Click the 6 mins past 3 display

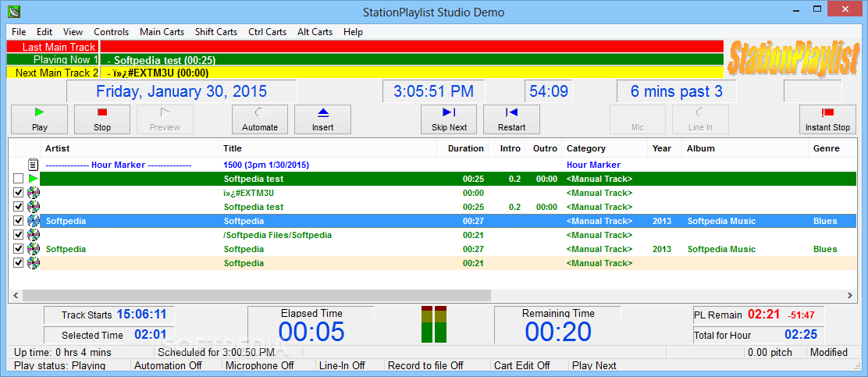tap(677, 91)
